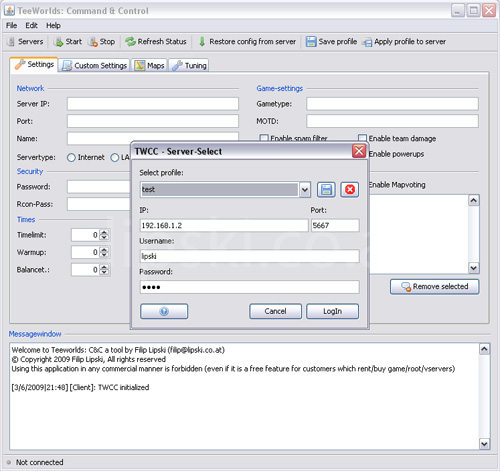Switch to the Custom Settings tab
Image resolution: width=500 pixels, height=471 pixels.
click(x=95, y=66)
